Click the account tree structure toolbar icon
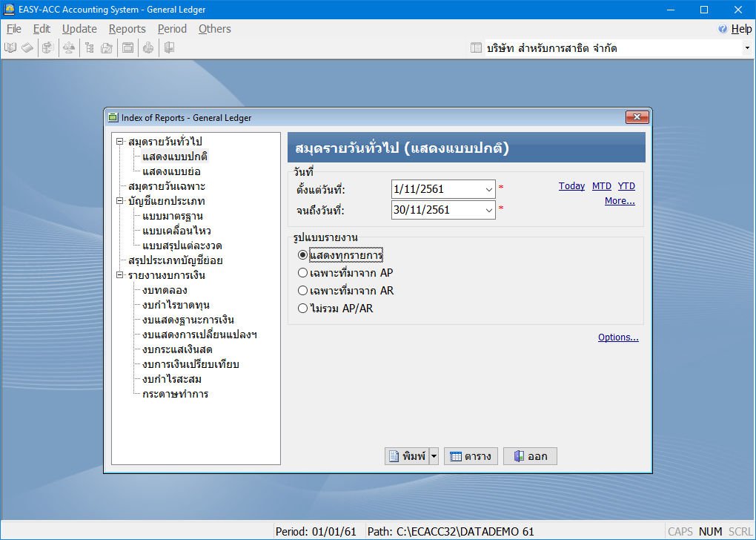Screen dimensions: 756x540 pos(89,48)
